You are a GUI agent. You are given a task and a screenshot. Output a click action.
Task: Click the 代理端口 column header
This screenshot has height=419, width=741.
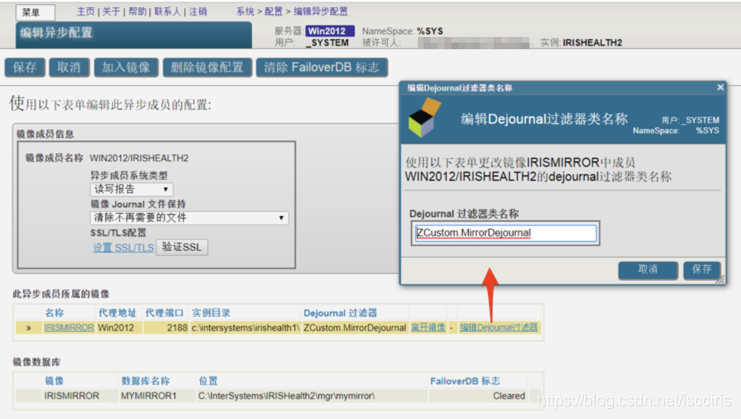coord(164,313)
